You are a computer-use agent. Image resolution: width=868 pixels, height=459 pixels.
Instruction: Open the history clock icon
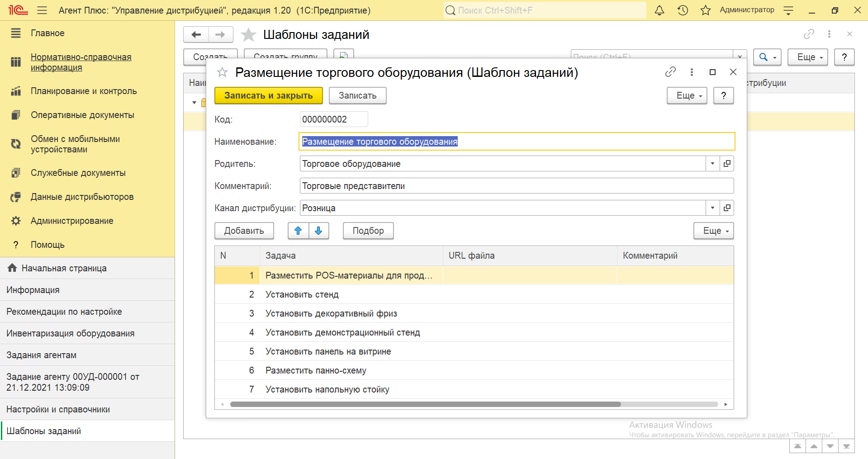click(683, 10)
